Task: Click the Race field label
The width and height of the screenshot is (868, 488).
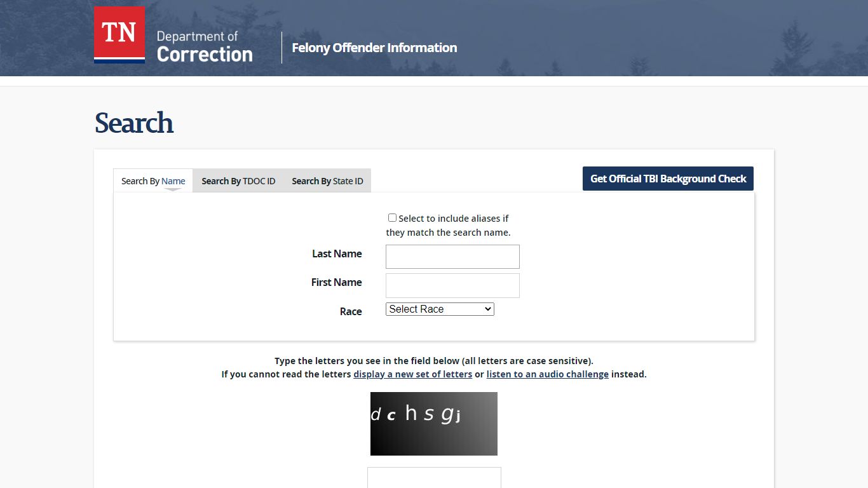Action: click(351, 311)
